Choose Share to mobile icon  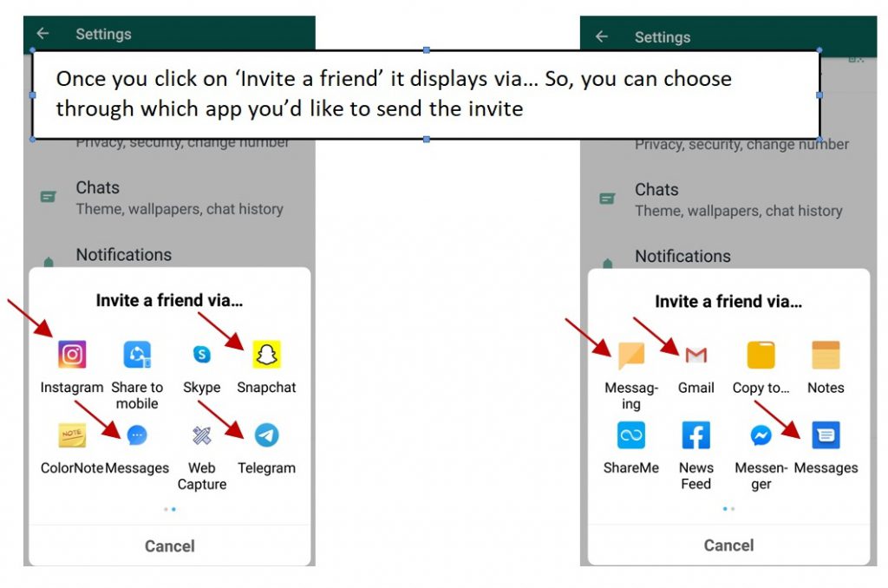(137, 355)
